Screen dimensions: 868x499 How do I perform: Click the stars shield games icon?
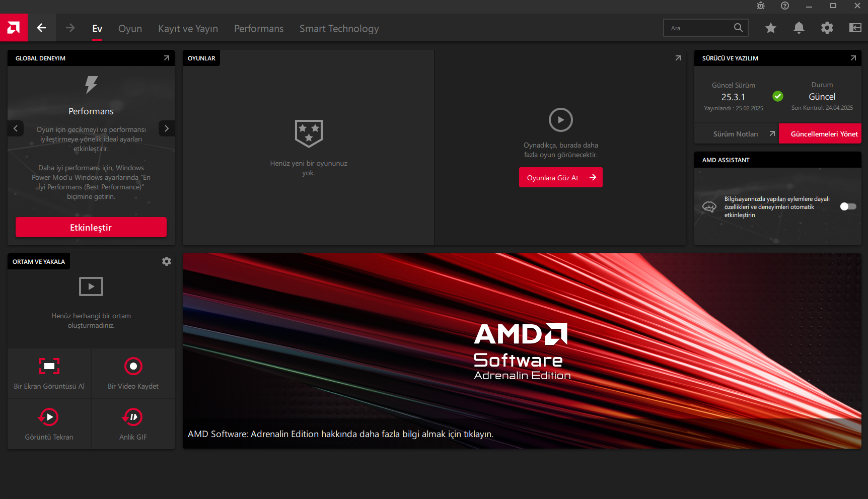(x=309, y=133)
